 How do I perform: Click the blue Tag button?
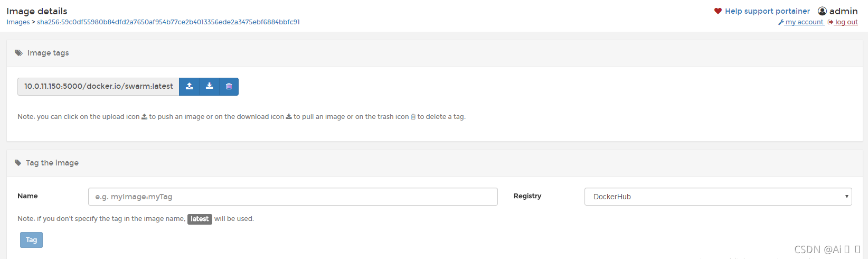31,240
